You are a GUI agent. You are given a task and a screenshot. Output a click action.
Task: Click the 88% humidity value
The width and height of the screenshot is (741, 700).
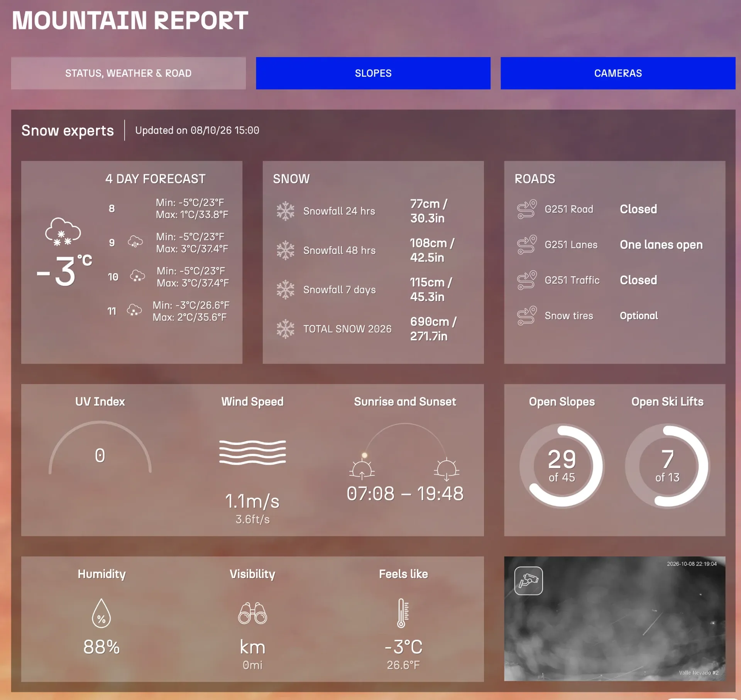(102, 647)
